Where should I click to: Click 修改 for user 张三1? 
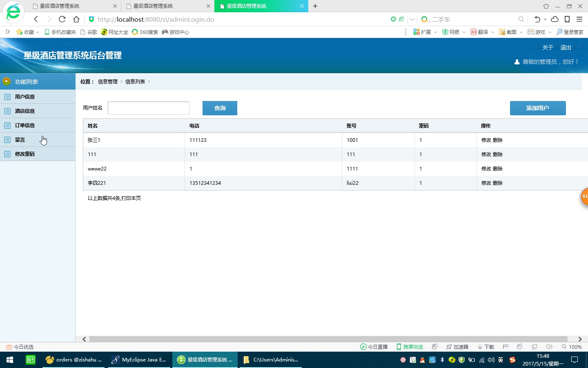[x=486, y=140]
